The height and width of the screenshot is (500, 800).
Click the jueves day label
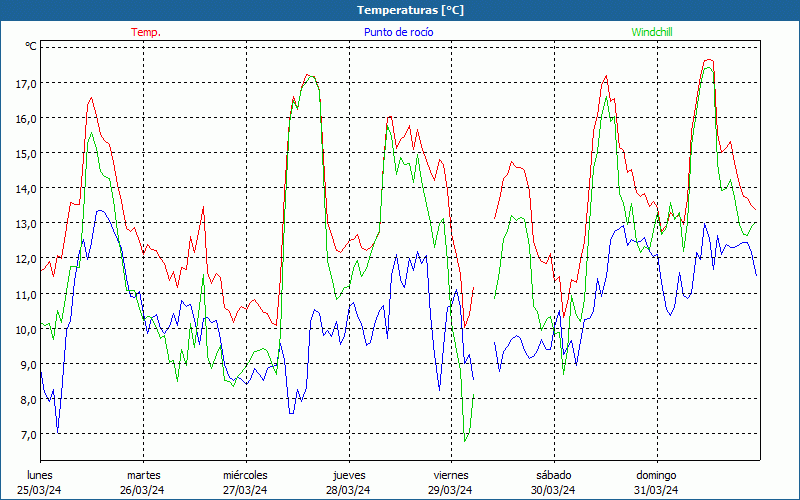coord(349,476)
